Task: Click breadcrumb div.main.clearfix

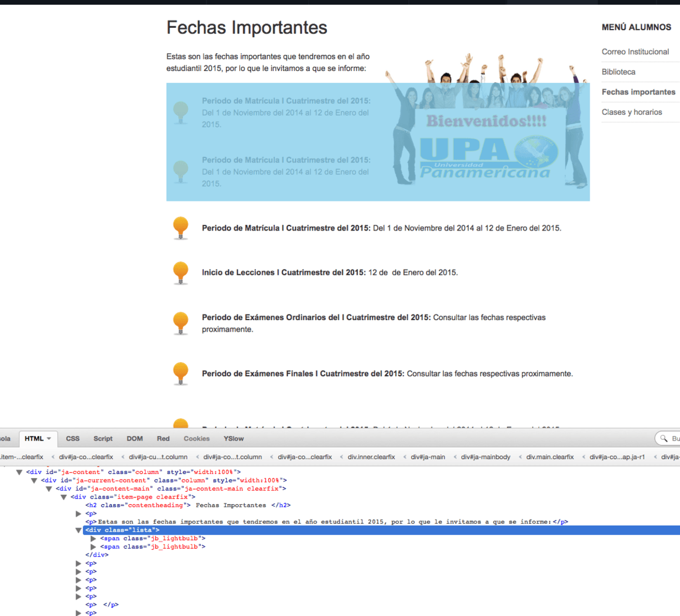Action: coord(550,457)
